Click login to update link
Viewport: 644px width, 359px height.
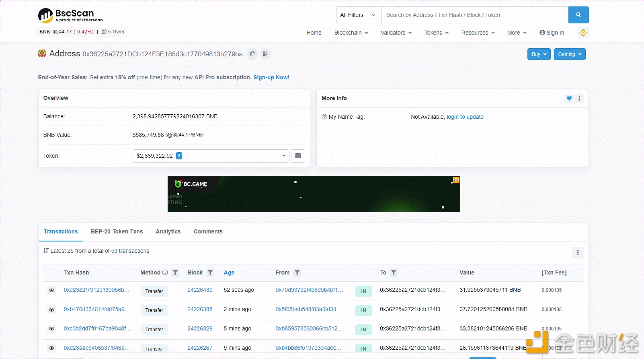(465, 117)
